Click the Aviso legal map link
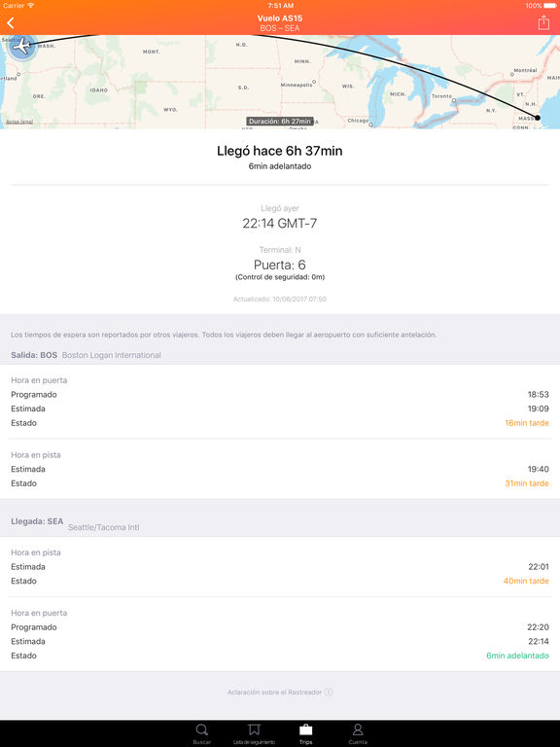The height and width of the screenshot is (747, 560). (19, 122)
